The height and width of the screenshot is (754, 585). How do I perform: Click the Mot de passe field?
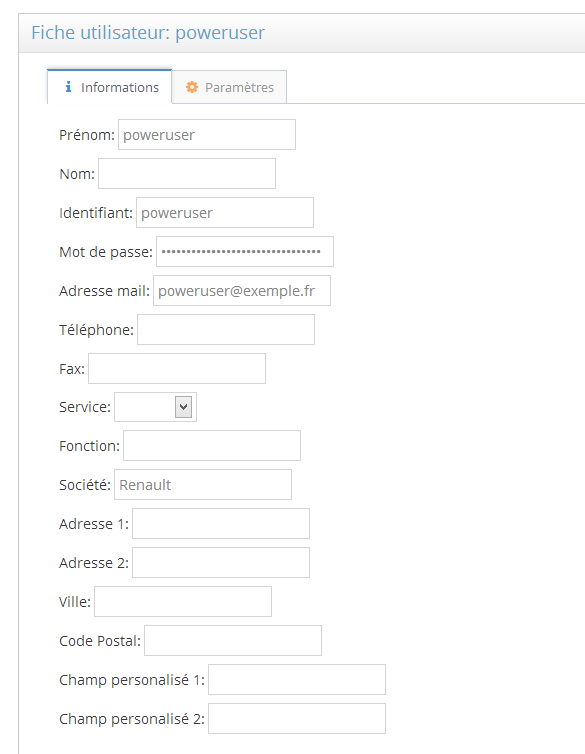245,251
